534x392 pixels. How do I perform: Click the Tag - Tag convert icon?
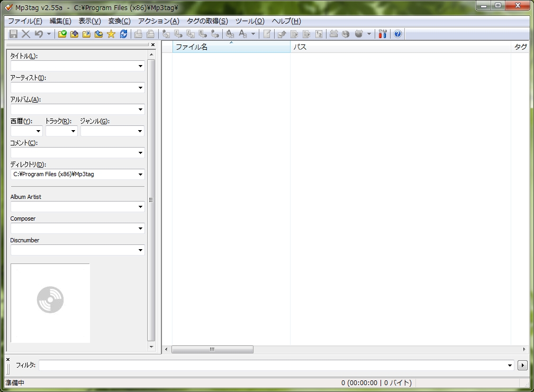(x=215, y=34)
